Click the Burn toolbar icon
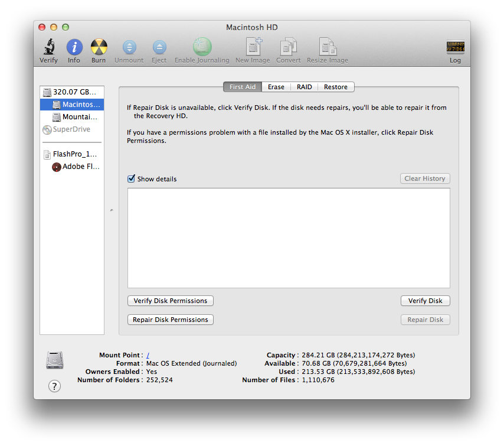The height and width of the screenshot is (446, 504). (x=99, y=47)
